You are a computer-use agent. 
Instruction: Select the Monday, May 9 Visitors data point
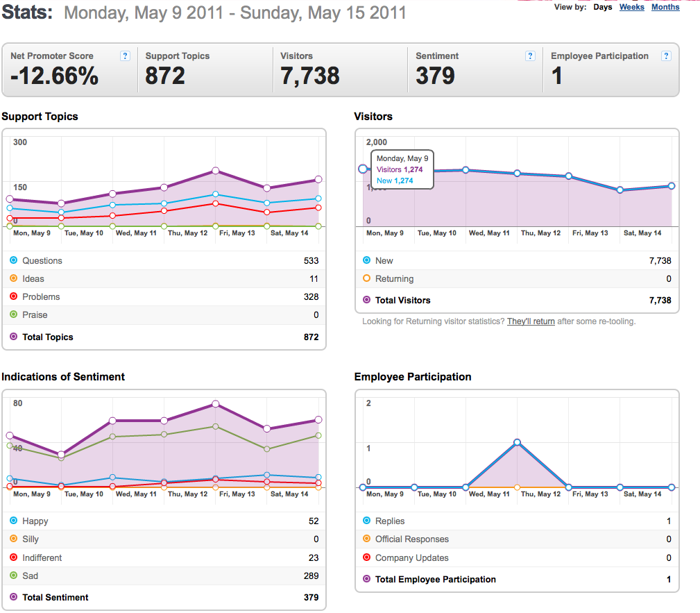(x=363, y=169)
